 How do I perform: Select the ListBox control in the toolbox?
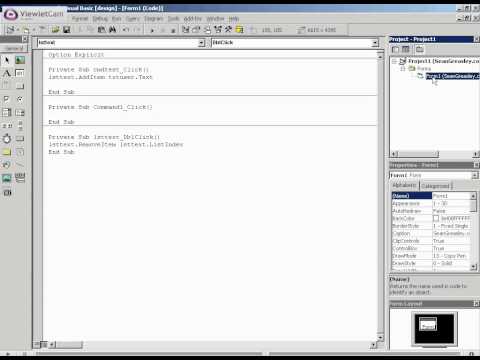coord(20,112)
